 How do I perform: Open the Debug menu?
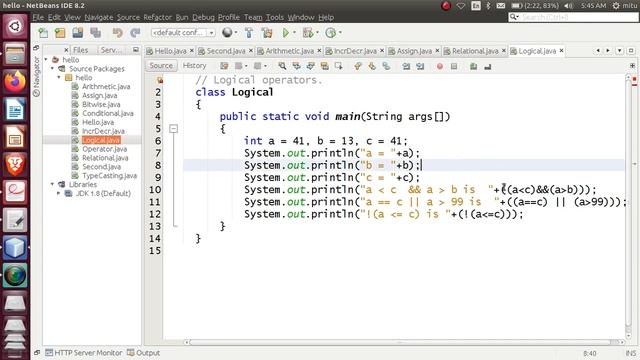click(203, 17)
